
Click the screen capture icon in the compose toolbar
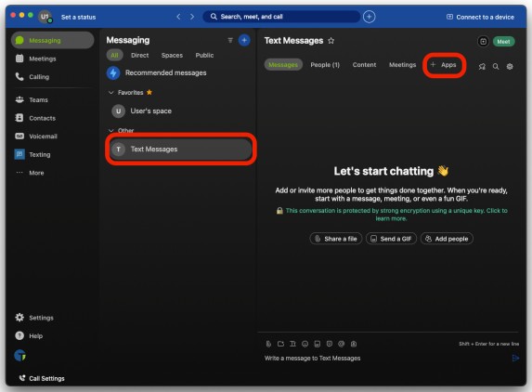point(280,344)
